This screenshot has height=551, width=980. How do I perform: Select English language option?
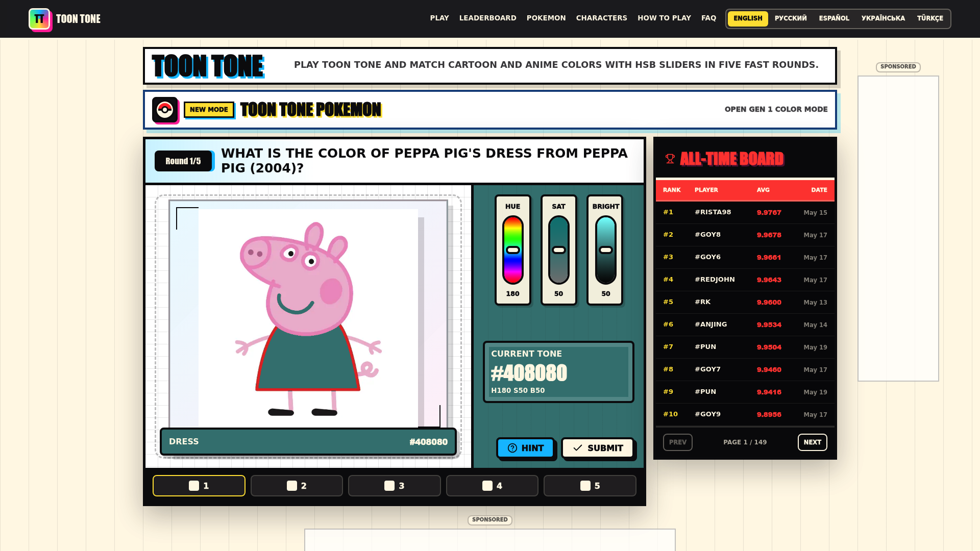(x=748, y=18)
